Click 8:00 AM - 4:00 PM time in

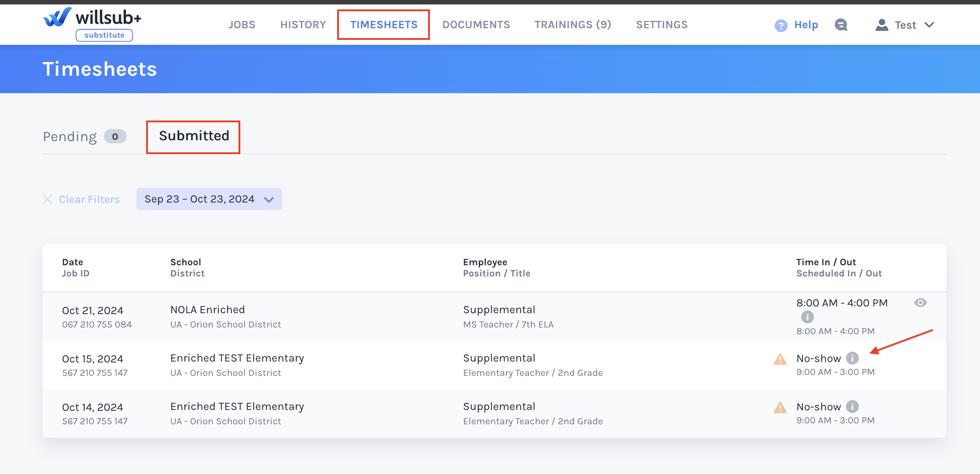[842, 303]
